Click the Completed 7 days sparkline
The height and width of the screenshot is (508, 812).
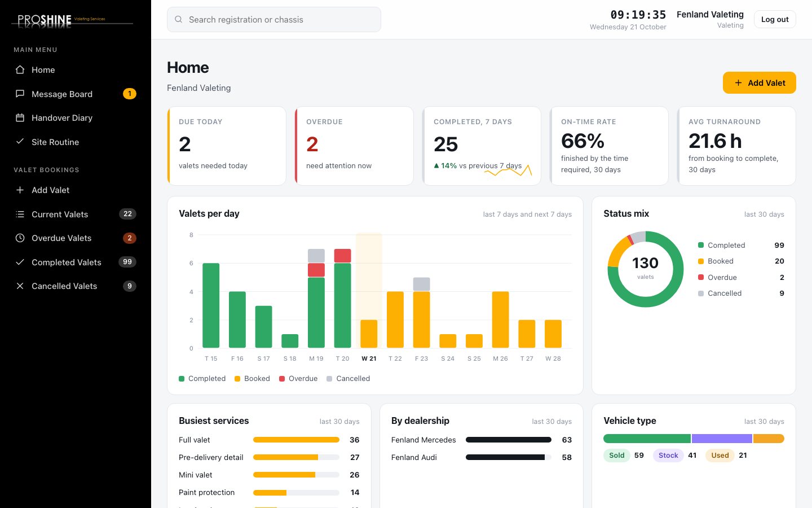(x=508, y=170)
